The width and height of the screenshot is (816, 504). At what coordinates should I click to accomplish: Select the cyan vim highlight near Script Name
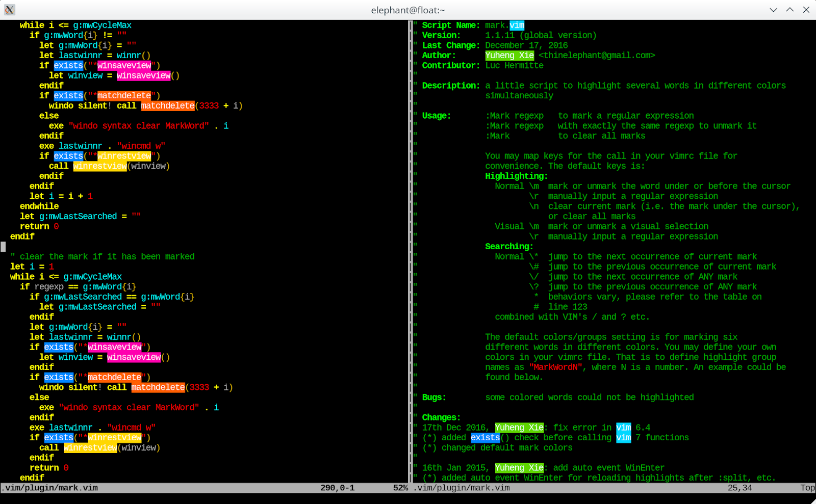pos(517,24)
